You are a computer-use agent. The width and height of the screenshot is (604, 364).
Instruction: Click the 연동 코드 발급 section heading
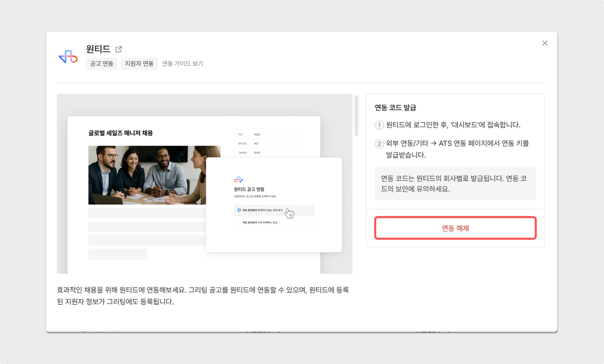[395, 107]
